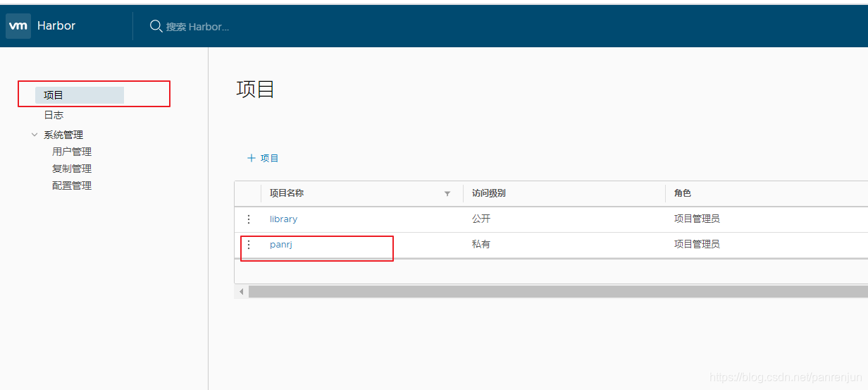This screenshot has width=868, height=390.
Task: Click the VMware Harbor logo icon
Action: [18, 26]
